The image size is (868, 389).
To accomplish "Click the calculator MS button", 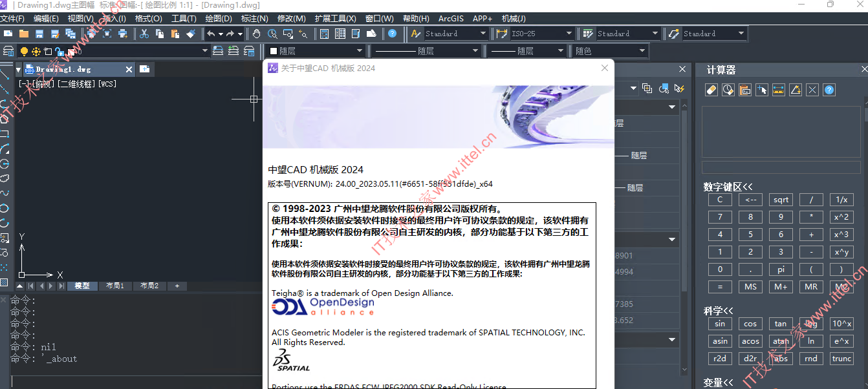I will [x=750, y=287].
